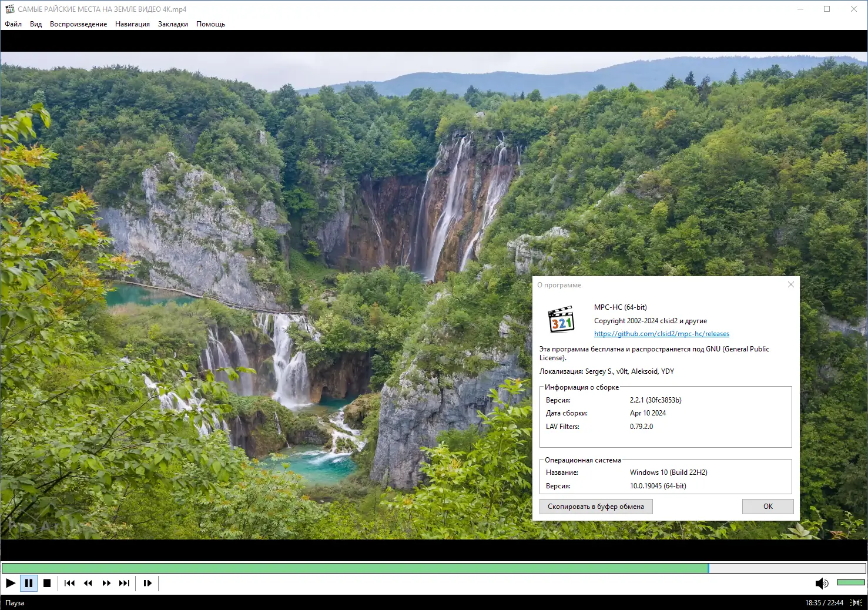
Task: Click the 321 clapperboard logo in About dialog
Action: (x=561, y=320)
